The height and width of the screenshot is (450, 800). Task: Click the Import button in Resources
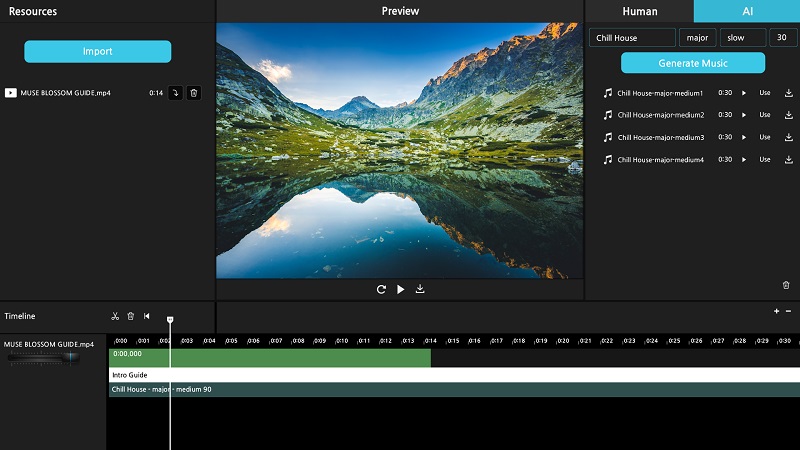tap(98, 51)
